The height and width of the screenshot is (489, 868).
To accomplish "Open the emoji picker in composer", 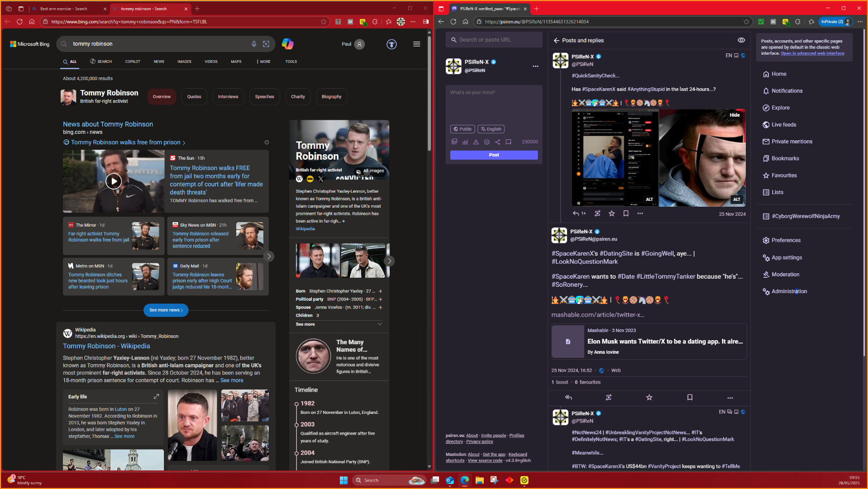I will pyautogui.click(x=486, y=142).
